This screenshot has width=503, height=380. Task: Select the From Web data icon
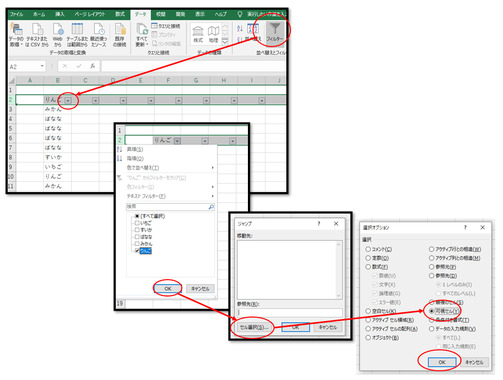coord(58,29)
